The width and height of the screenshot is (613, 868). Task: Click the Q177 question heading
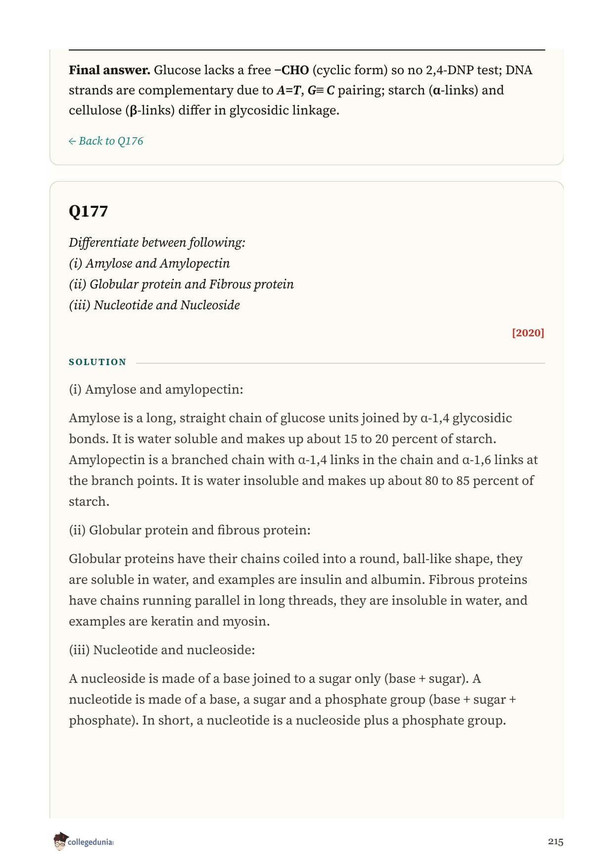[88, 211]
